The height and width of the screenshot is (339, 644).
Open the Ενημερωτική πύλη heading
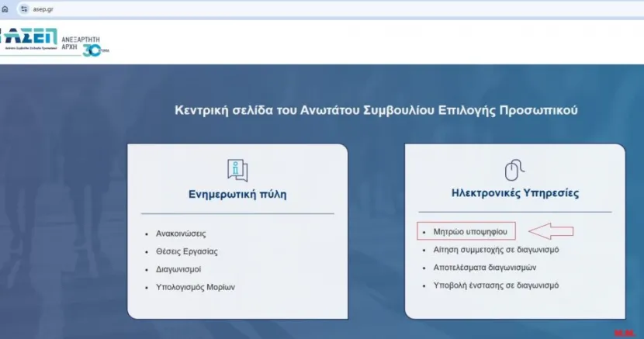pyautogui.click(x=237, y=194)
